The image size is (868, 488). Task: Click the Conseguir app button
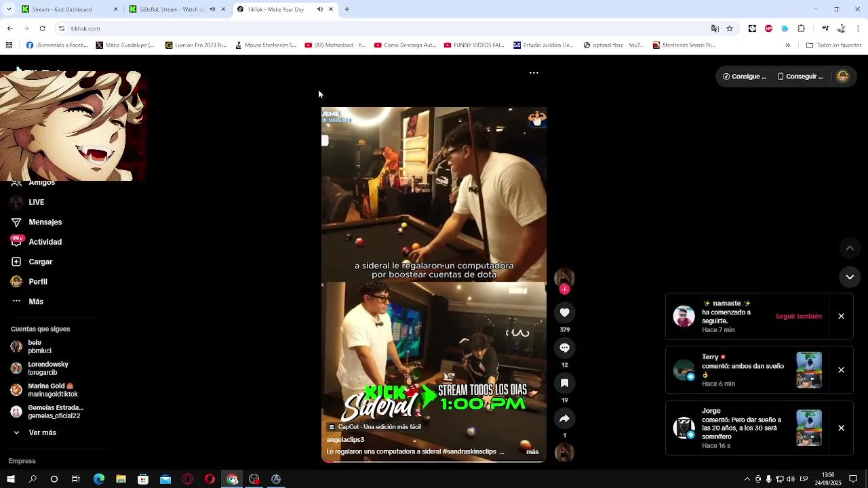coord(800,77)
